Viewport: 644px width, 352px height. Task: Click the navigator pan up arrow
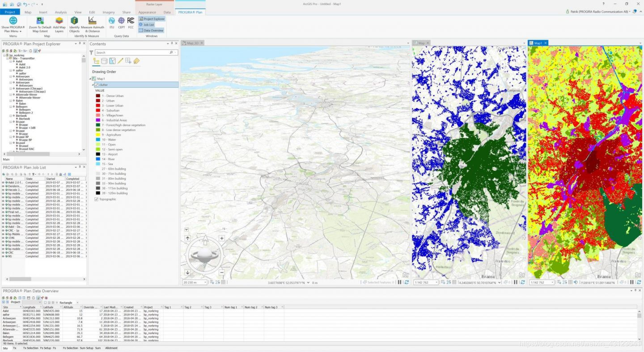pyautogui.click(x=187, y=238)
